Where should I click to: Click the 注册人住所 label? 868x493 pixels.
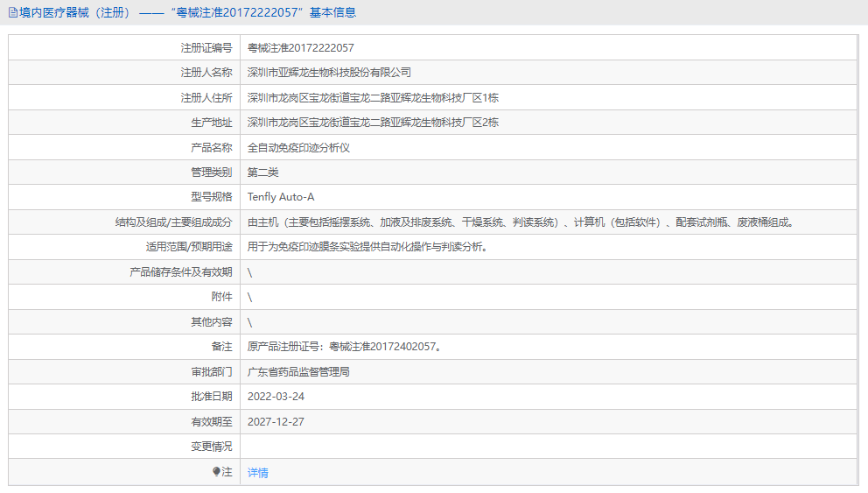(206, 98)
